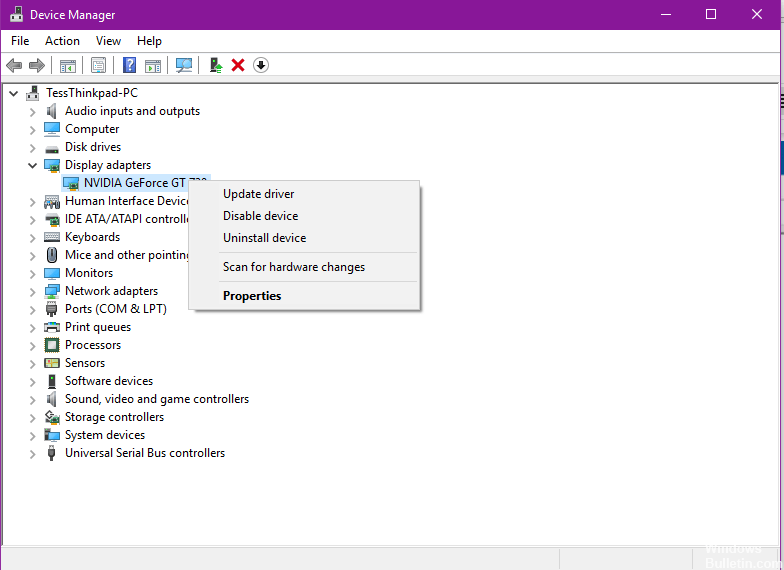
Task: Click the Universal Serial Bus controllers icon
Action: 51,453
